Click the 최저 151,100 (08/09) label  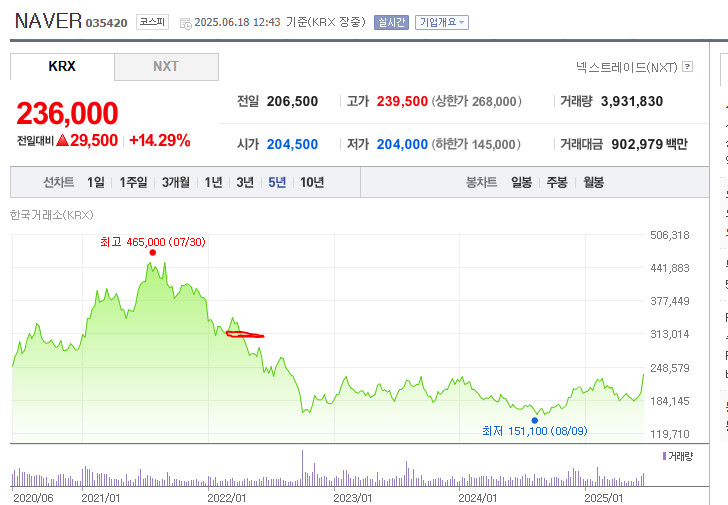coord(535,431)
